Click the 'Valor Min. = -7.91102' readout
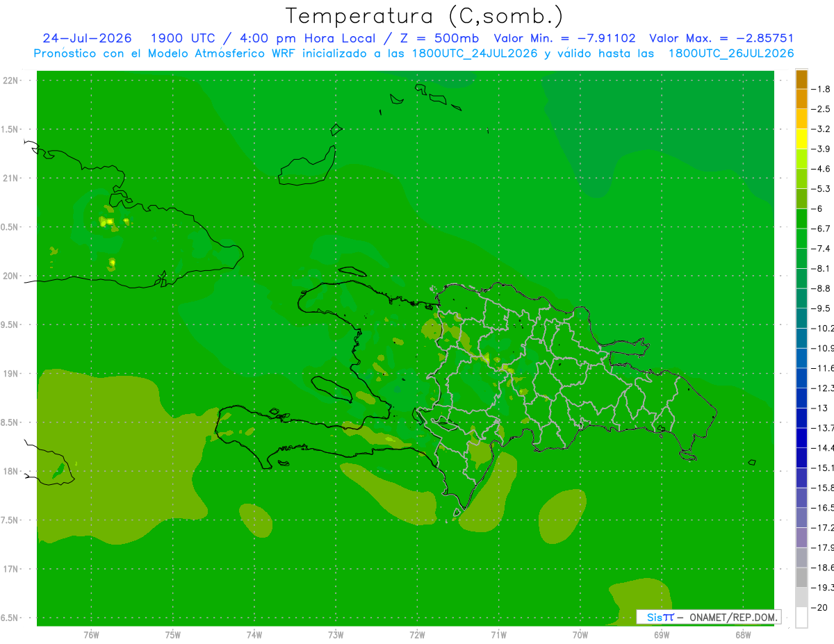The image size is (834, 644). click(x=564, y=38)
